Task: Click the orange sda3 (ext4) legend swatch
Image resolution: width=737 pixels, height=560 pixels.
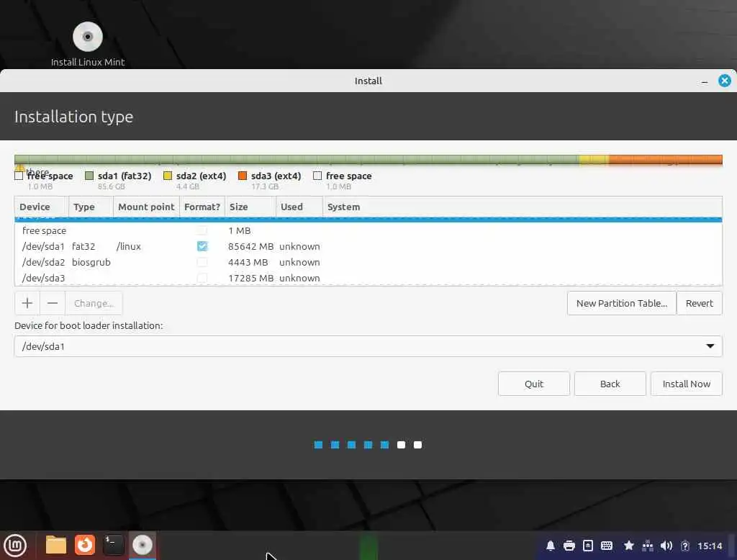Action: 243,176
